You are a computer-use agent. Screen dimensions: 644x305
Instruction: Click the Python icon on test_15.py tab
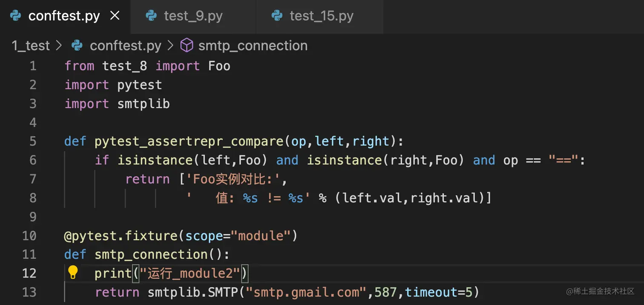point(277,16)
